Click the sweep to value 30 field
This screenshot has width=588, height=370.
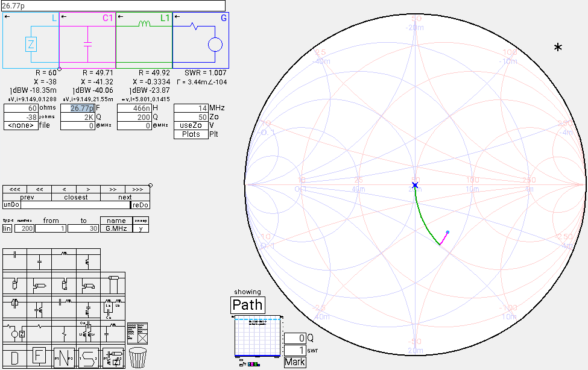pyautogui.click(x=83, y=228)
